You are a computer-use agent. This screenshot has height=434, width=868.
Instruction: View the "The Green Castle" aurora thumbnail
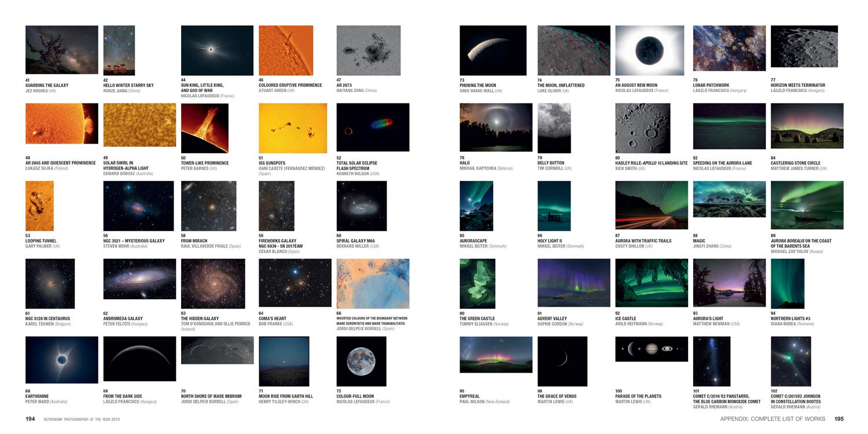477,283
